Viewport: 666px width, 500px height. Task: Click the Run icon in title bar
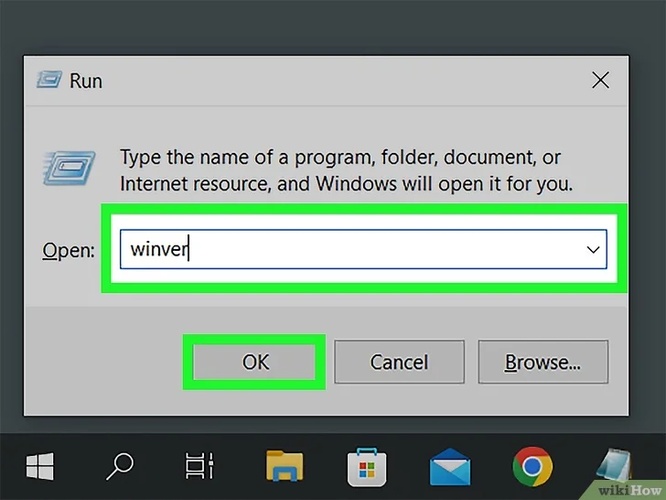click(49, 80)
